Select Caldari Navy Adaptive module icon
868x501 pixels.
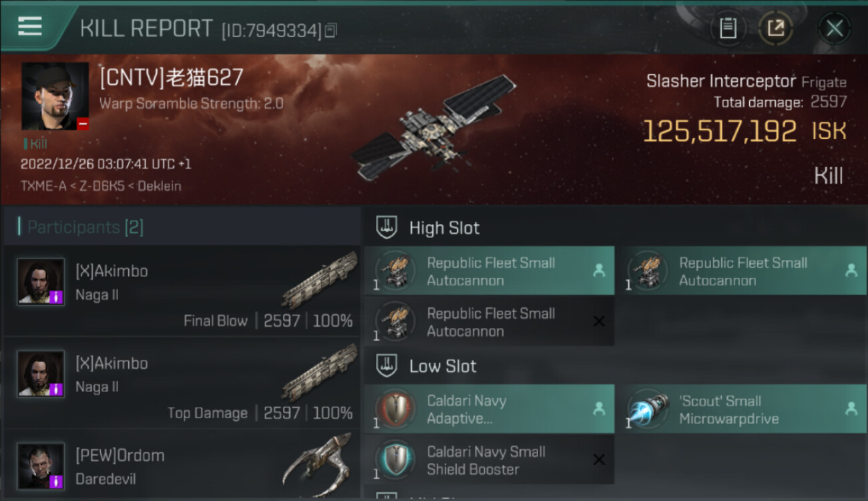click(x=395, y=409)
